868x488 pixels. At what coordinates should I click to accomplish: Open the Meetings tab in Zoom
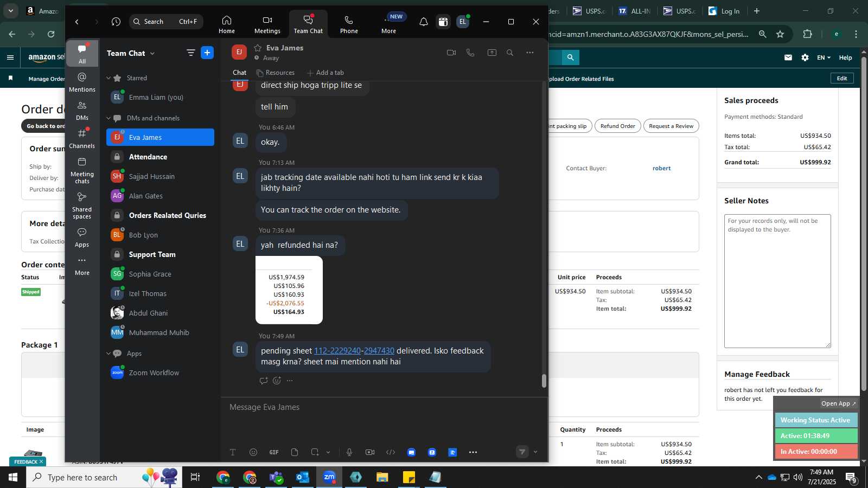267,24
